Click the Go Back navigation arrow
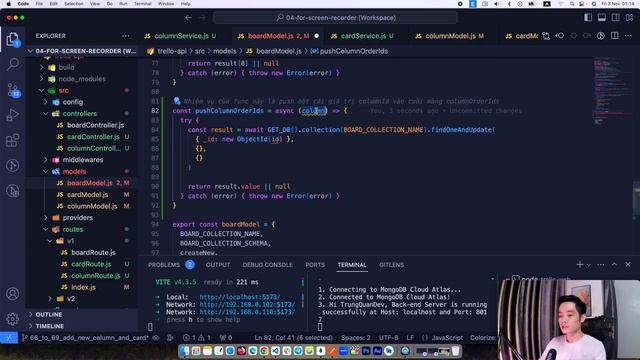The image size is (640, 360). 188,18
